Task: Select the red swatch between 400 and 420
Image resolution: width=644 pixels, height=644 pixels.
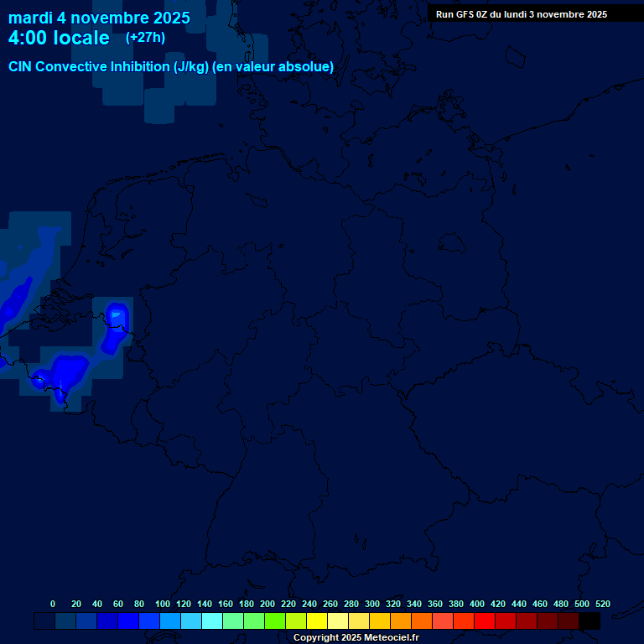Action: (x=485, y=621)
